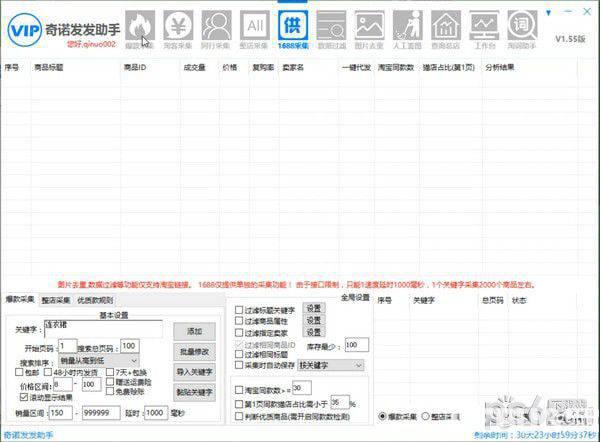Switch to the 爆款采集 tab
This screenshot has height=442, width=600.
(20, 300)
